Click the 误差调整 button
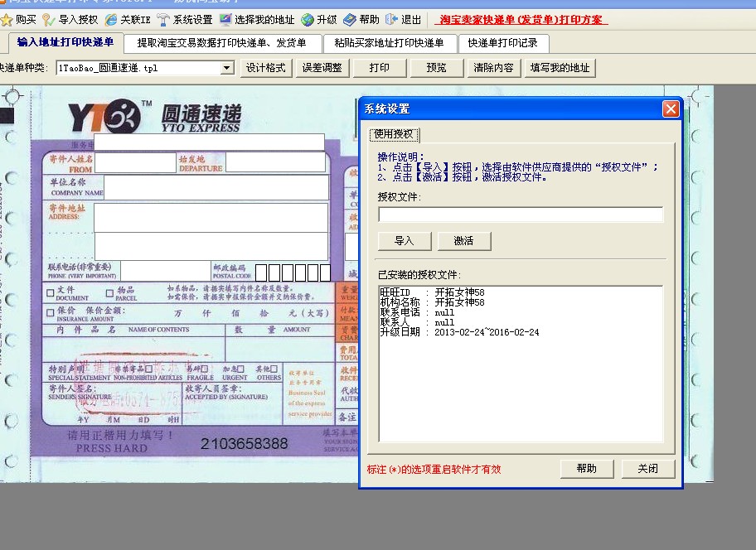Screen dimensions: 756x550 tap(322, 68)
